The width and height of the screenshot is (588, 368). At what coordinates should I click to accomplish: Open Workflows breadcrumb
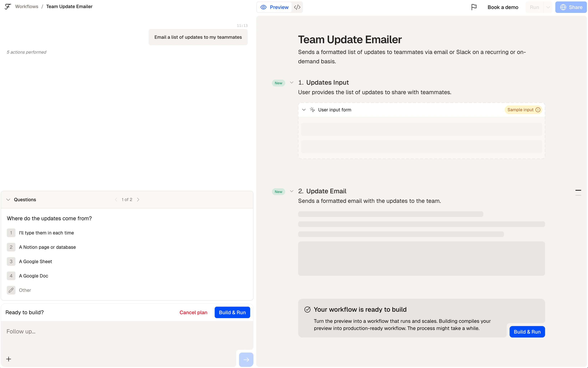(27, 7)
